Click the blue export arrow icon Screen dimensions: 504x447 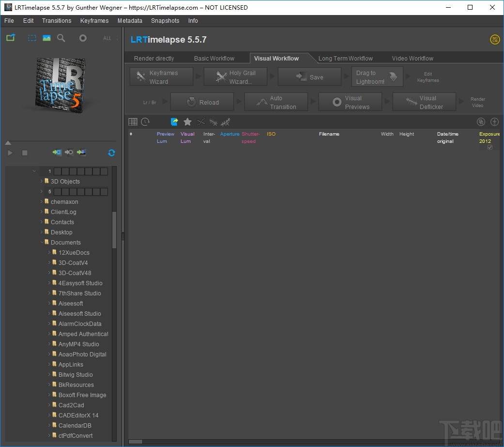[x=174, y=122]
